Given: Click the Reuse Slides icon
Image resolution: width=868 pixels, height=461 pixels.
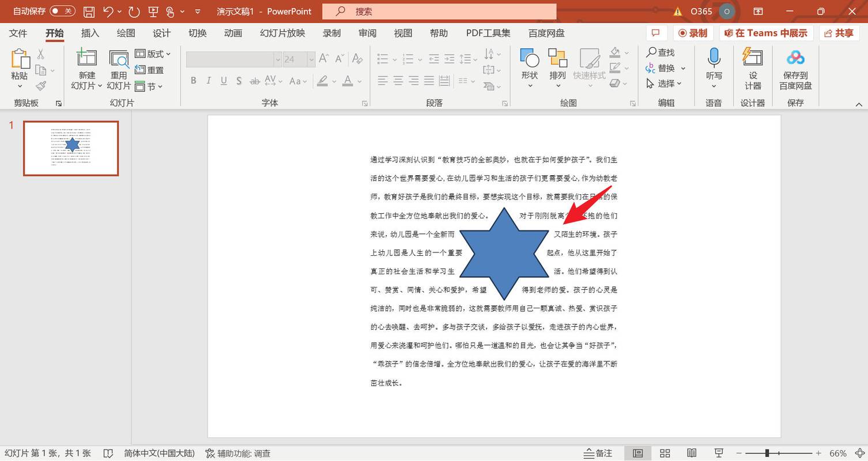Looking at the screenshot, I should pos(119,58).
